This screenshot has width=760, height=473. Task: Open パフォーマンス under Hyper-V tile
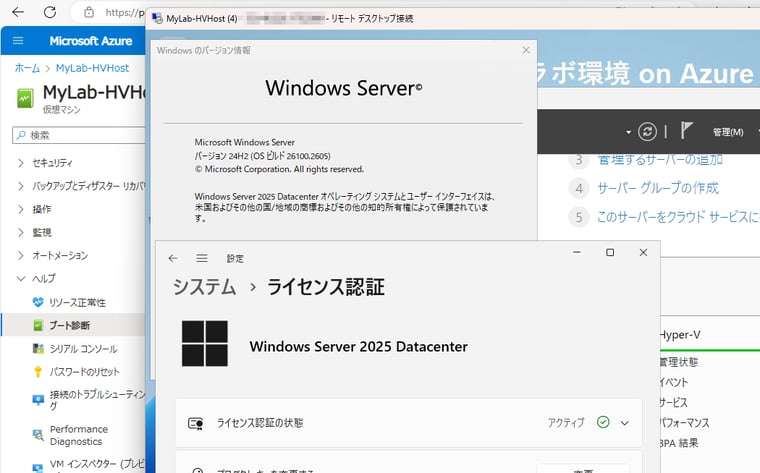[x=685, y=423]
